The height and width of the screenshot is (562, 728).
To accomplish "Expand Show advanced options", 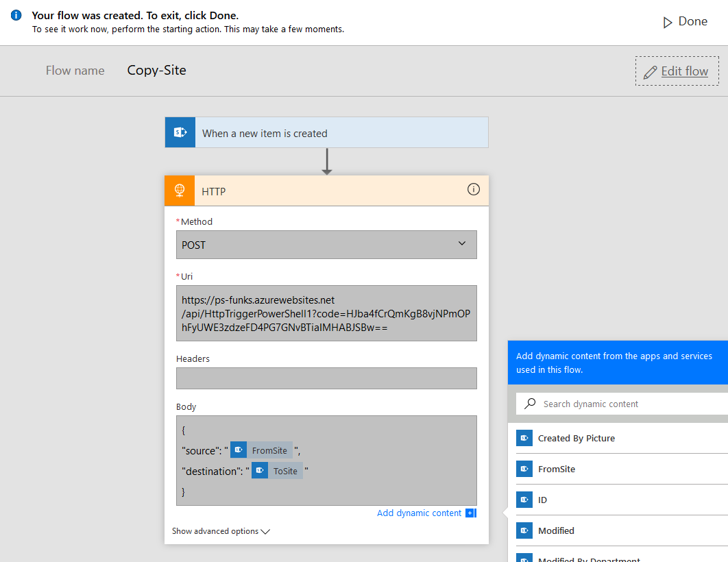I will tap(221, 531).
